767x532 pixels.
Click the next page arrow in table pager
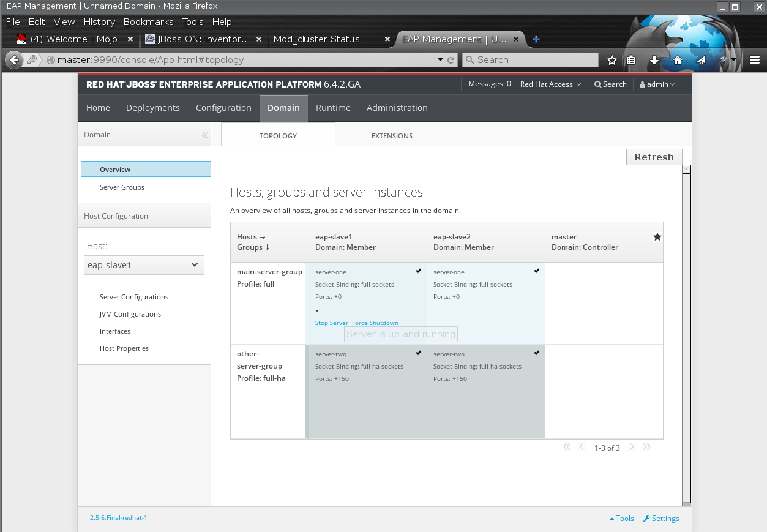(x=632, y=447)
